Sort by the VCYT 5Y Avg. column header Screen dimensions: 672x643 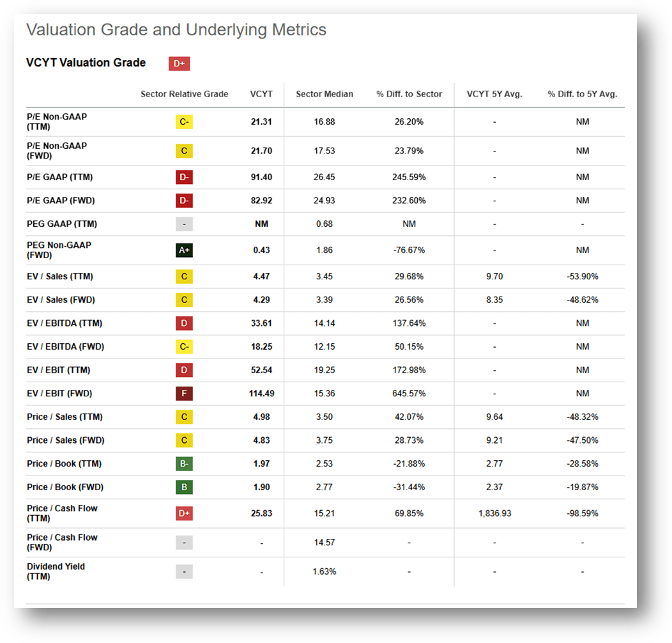[494, 94]
